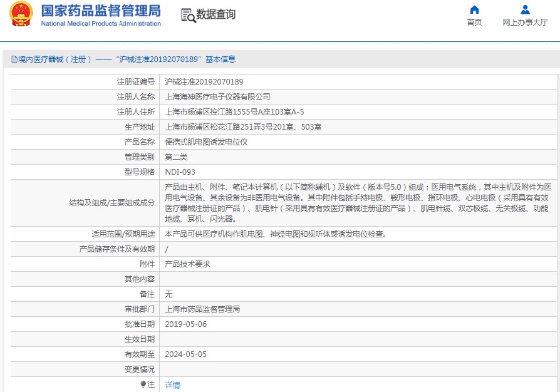Click the 产品名称 label
This screenshot has height=392, width=560.
[140, 142]
